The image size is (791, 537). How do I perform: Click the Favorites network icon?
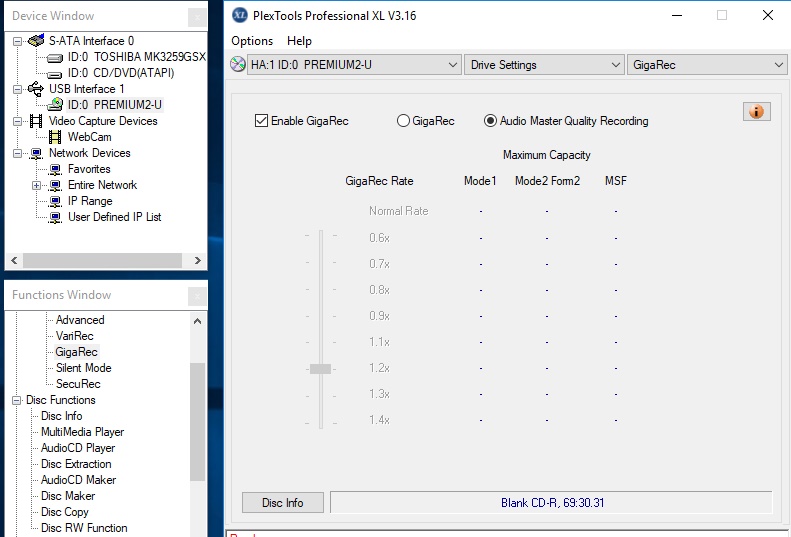(55, 169)
